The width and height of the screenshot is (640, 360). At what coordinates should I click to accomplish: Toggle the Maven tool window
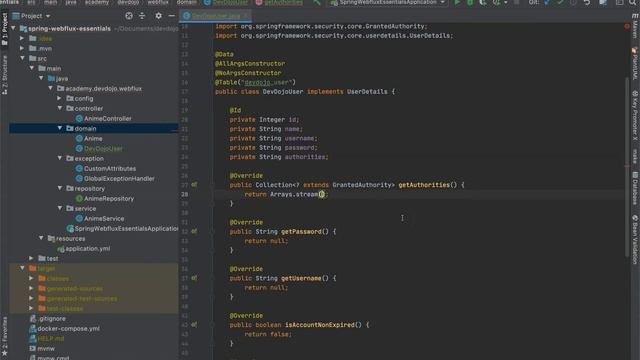tap(635, 25)
